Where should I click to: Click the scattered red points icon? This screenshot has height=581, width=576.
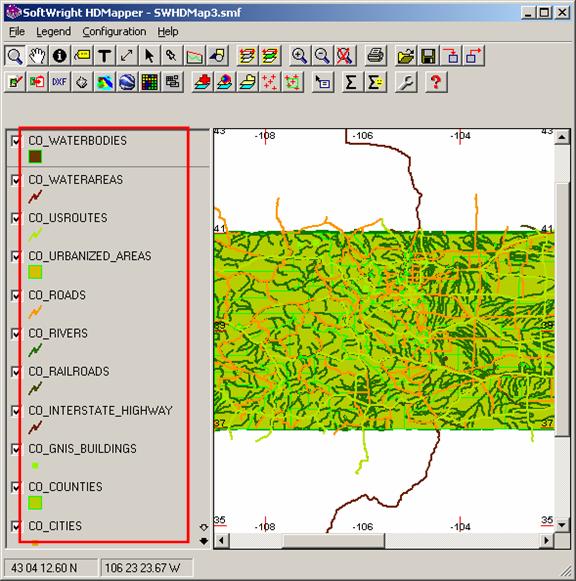point(270,82)
